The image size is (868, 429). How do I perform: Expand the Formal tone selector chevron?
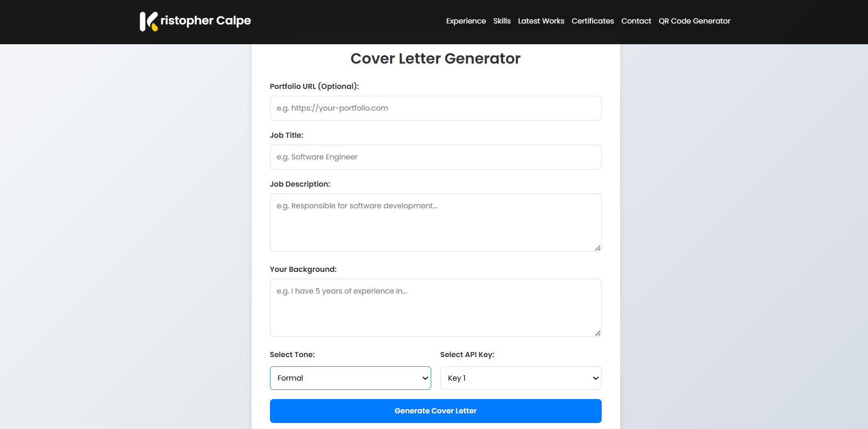[x=424, y=378]
